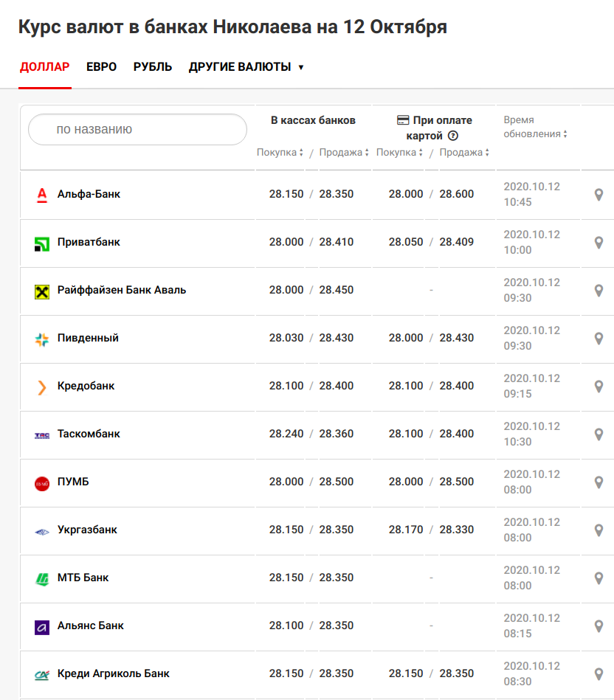Open the Приватбанк link

tap(89, 242)
